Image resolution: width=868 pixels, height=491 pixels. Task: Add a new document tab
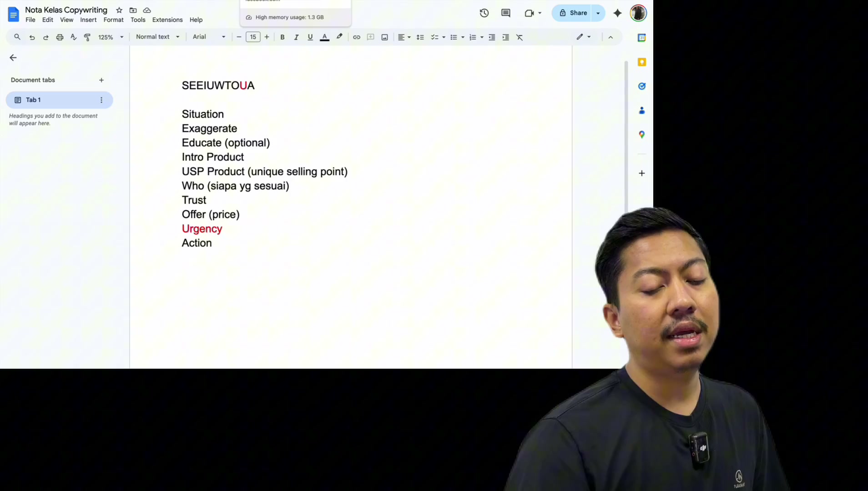101,80
